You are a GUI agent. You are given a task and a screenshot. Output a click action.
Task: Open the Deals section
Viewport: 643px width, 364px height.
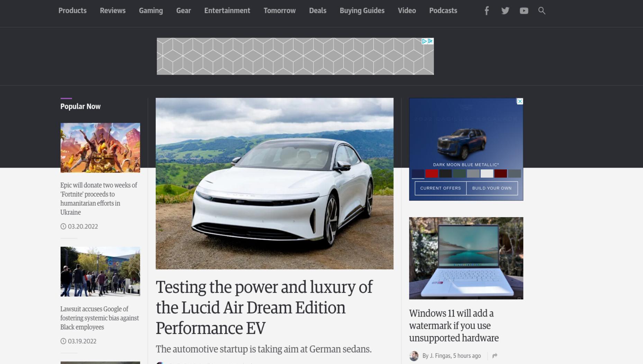pos(318,11)
